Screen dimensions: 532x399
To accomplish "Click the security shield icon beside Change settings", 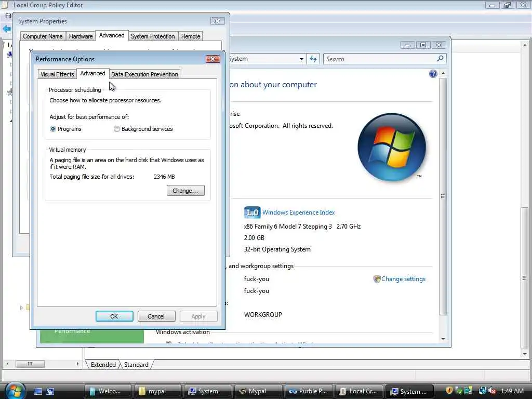I will pyautogui.click(x=377, y=279).
